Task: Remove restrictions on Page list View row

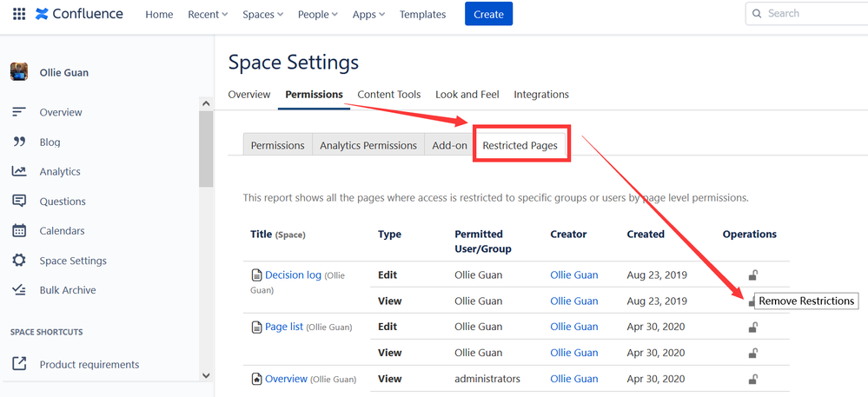Action: [x=752, y=353]
